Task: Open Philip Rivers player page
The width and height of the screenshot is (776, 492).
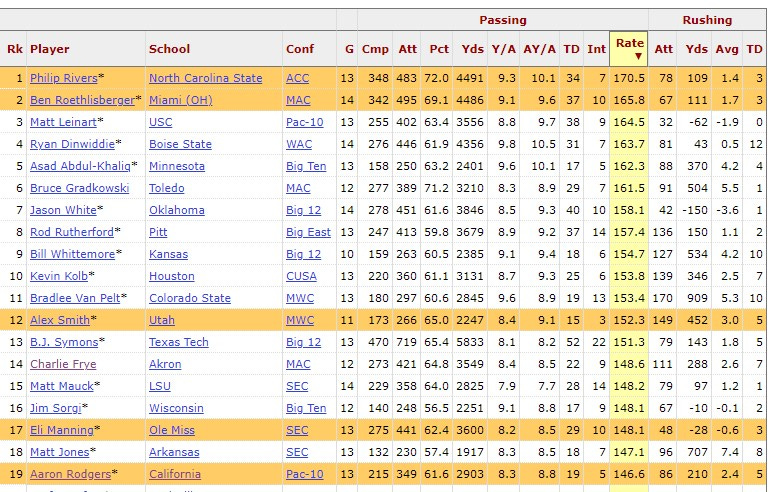Action: [63, 78]
